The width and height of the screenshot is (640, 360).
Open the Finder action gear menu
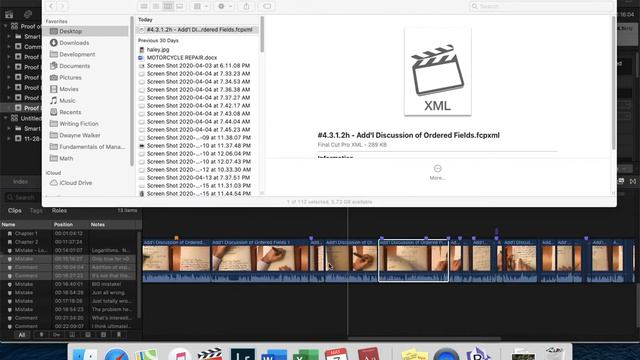point(224,6)
